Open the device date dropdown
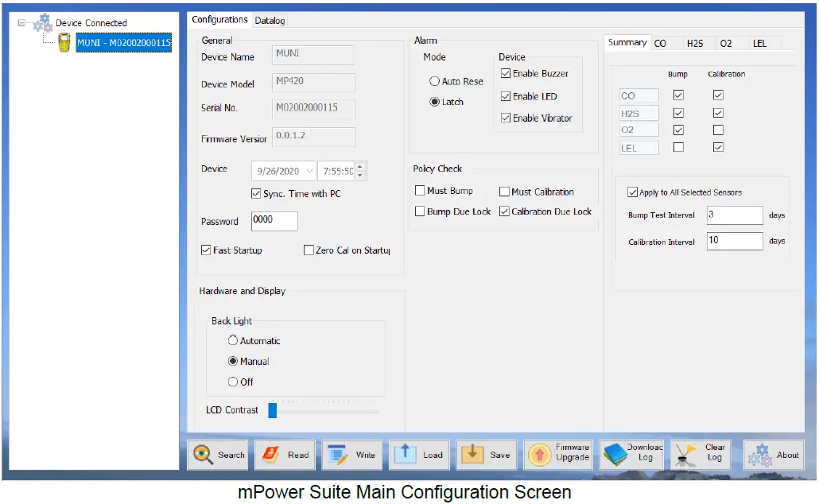This screenshot has width=819, height=504. 309,171
